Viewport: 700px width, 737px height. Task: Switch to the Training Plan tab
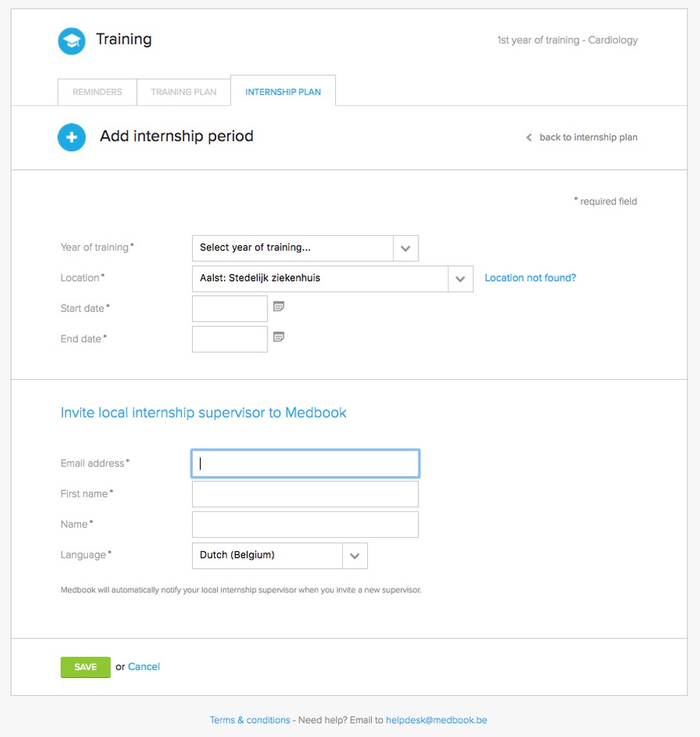184,92
